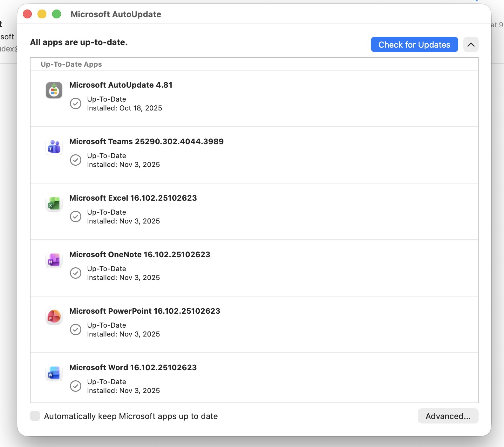
Task: Click the Microsoft Teams app icon
Action: pyautogui.click(x=54, y=147)
